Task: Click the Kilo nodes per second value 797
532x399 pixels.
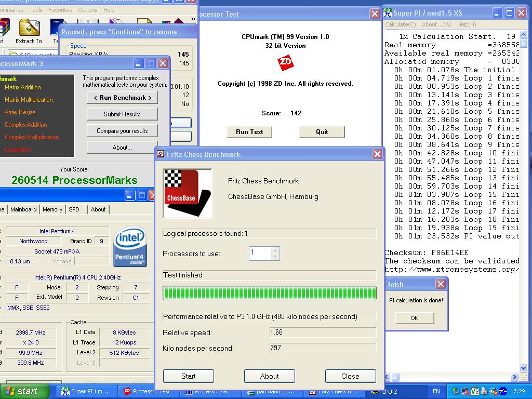Action: coord(323,348)
